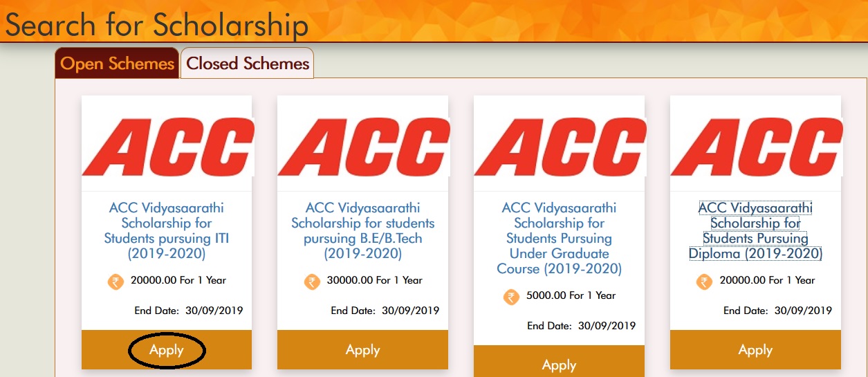The width and height of the screenshot is (868, 377).
Task: Click ACC logo on Under Graduate card
Action: [x=560, y=145]
